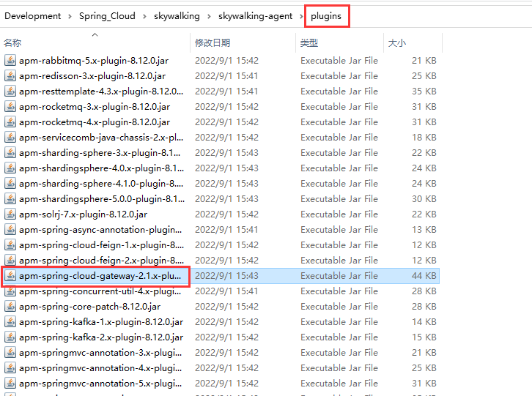The width and height of the screenshot is (532, 396).
Task: Click jar icon of apm-rocketmq-3.x-plugin-8.12.0.jar
Action: pos(10,106)
